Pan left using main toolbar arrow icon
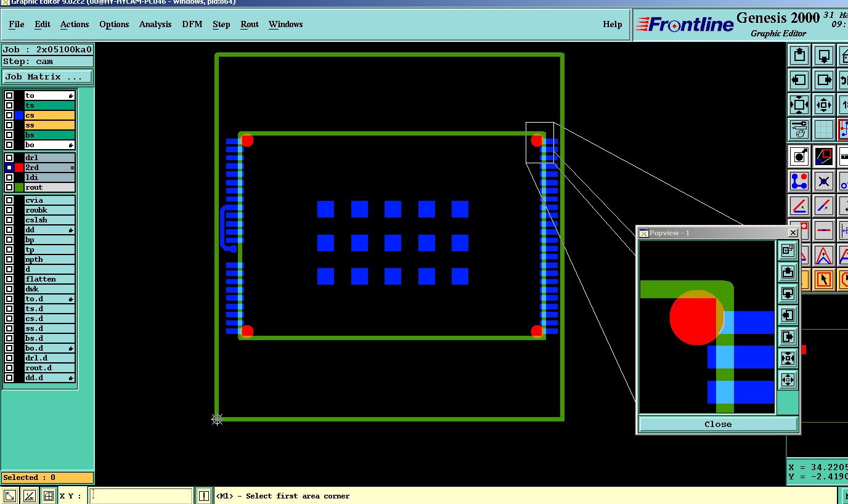This screenshot has width=848, height=504. tap(799, 80)
